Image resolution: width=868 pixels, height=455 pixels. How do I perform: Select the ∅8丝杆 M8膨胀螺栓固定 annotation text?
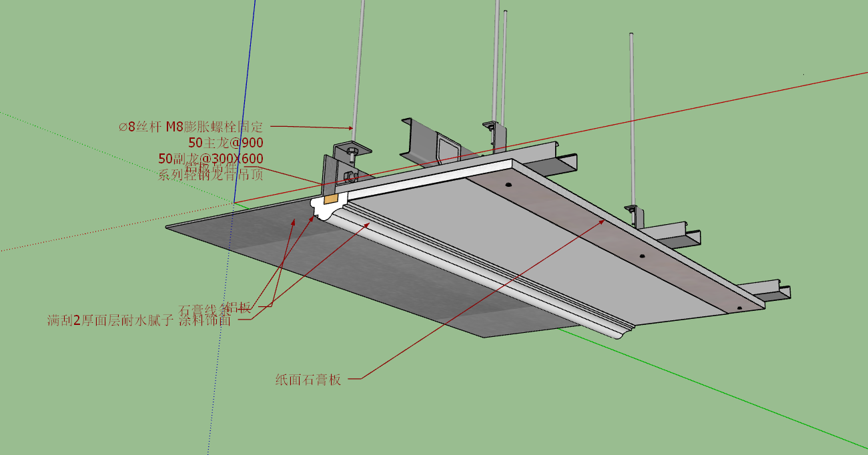coord(190,127)
